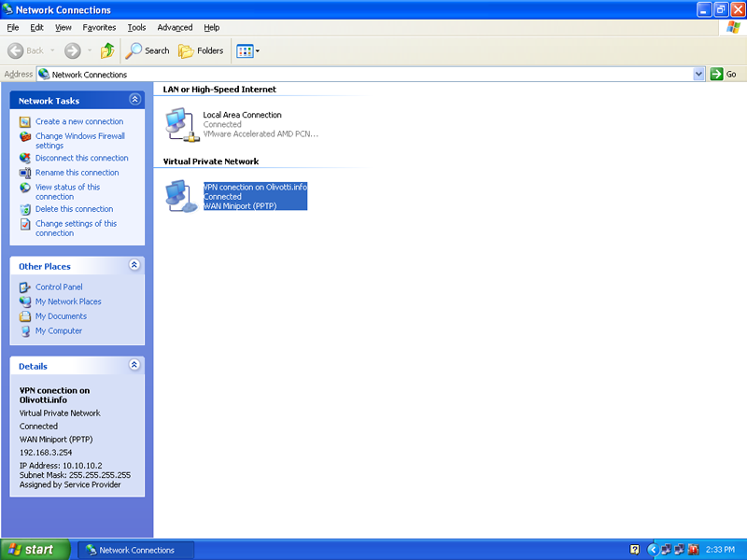747x560 pixels.
Task: Open My Computer link
Action: (x=59, y=330)
